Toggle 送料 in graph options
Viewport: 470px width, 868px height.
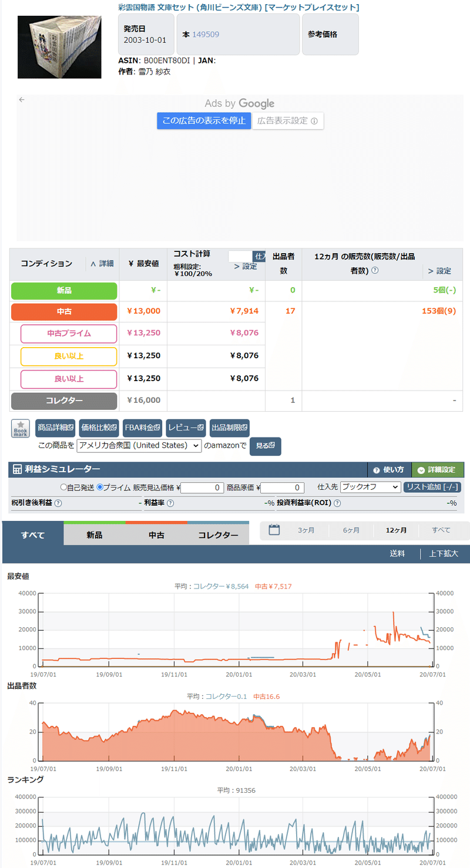[398, 554]
